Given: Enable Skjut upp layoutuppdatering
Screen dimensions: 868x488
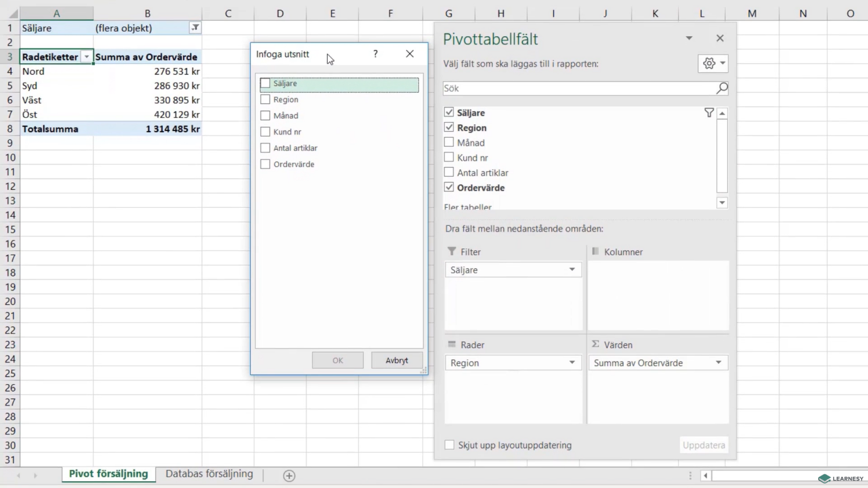Looking at the screenshot, I should click(x=449, y=445).
